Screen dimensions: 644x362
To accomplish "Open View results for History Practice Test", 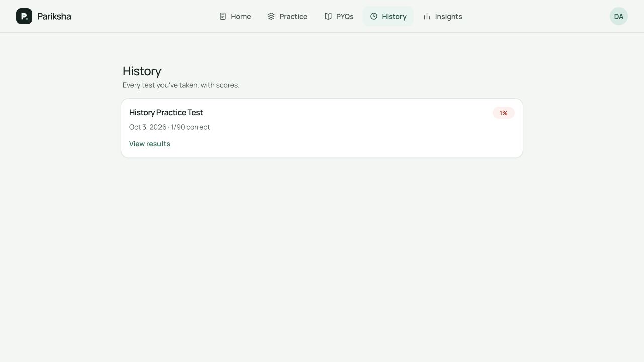I will tap(149, 144).
